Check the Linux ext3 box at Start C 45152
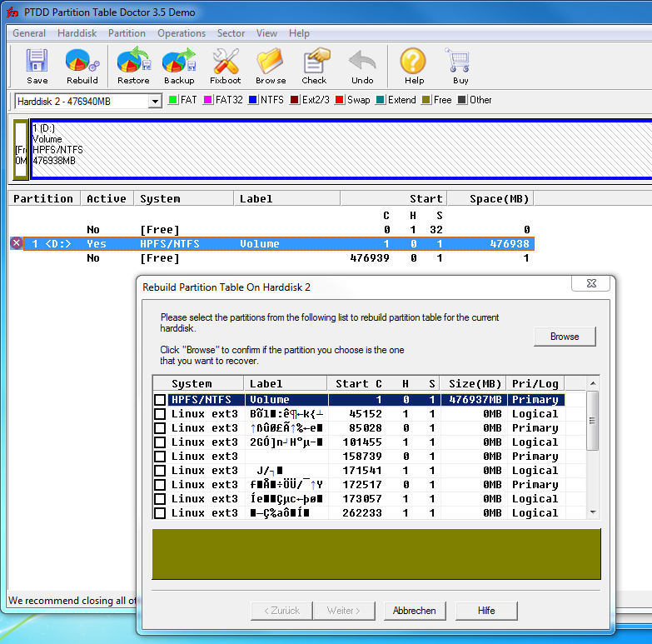Image resolution: width=652 pixels, height=644 pixels. click(160, 414)
